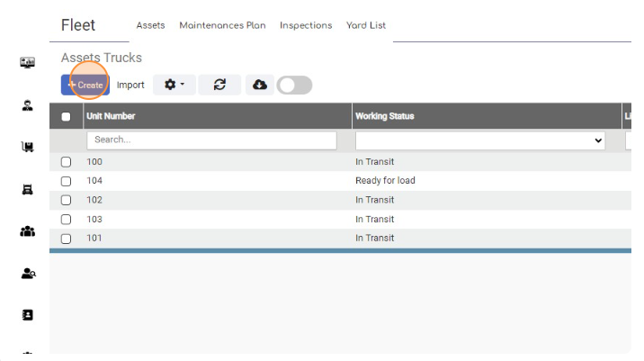Click the Import button
The width and height of the screenshot is (644, 361).
pyautogui.click(x=130, y=86)
